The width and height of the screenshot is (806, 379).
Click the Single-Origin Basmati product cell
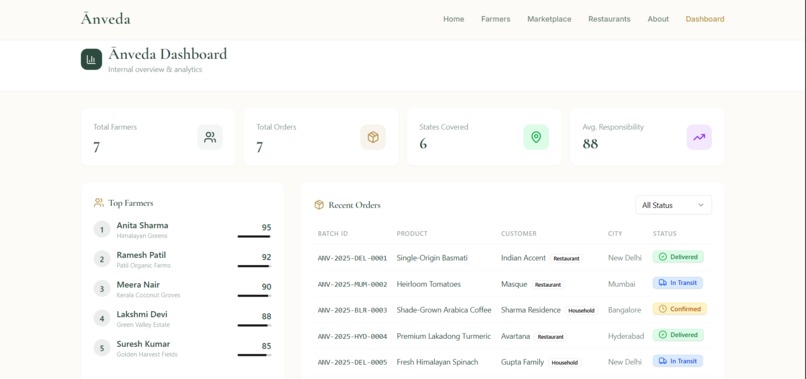[432, 258]
